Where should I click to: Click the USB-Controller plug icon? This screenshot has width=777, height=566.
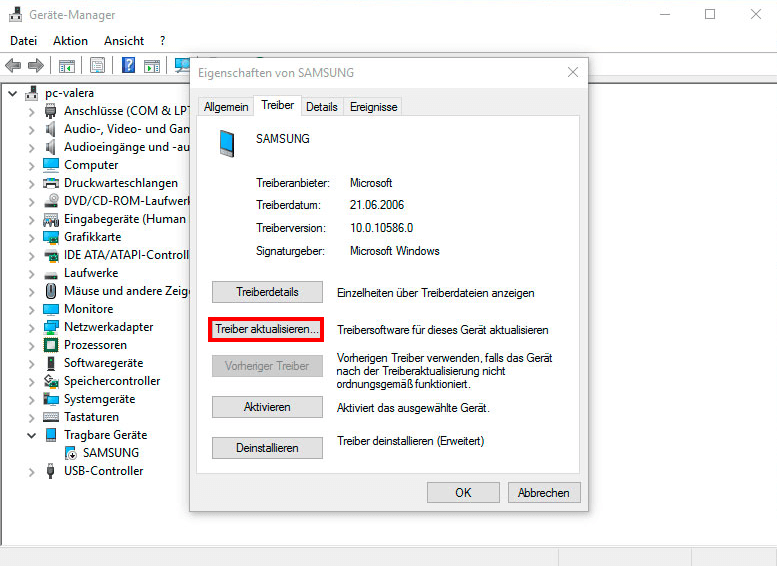pos(51,471)
